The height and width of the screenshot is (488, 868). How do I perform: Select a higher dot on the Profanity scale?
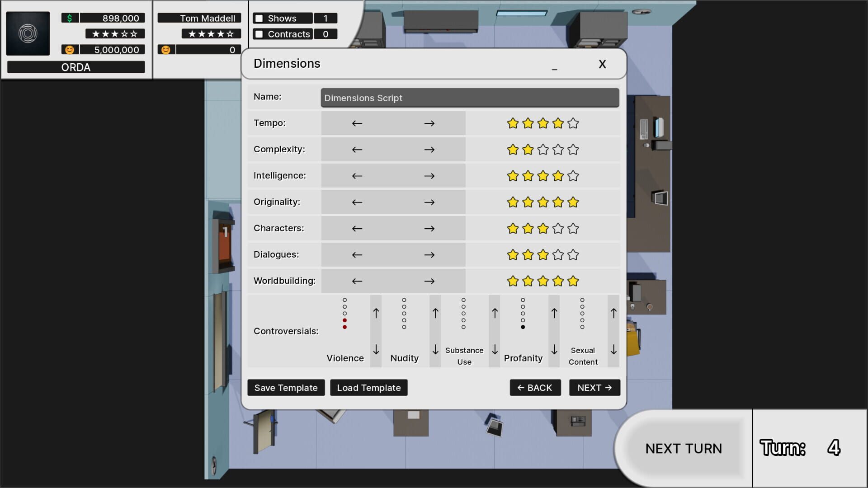click(x=523, y=299)
